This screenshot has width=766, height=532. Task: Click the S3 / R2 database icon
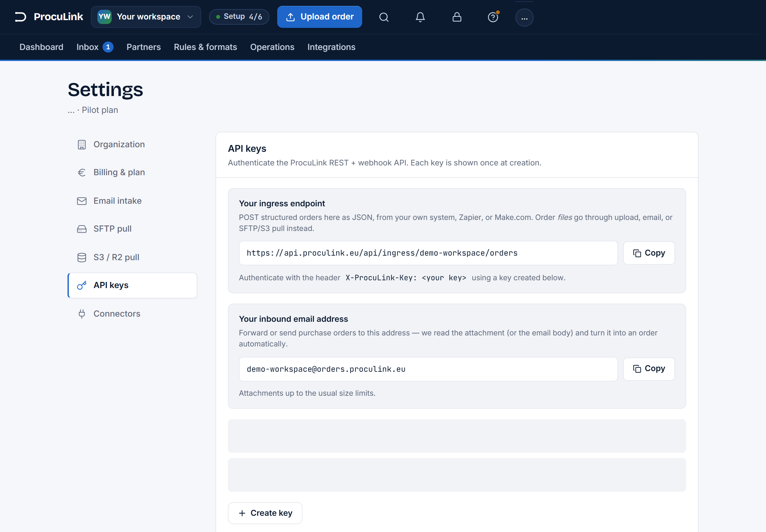click(x=82, y=257)
